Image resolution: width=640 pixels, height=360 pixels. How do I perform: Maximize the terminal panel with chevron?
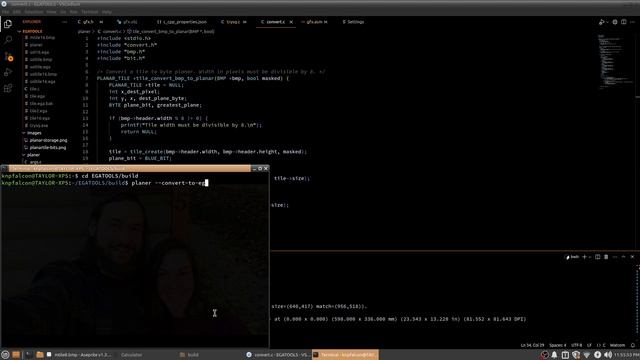(x=623, y=257)
